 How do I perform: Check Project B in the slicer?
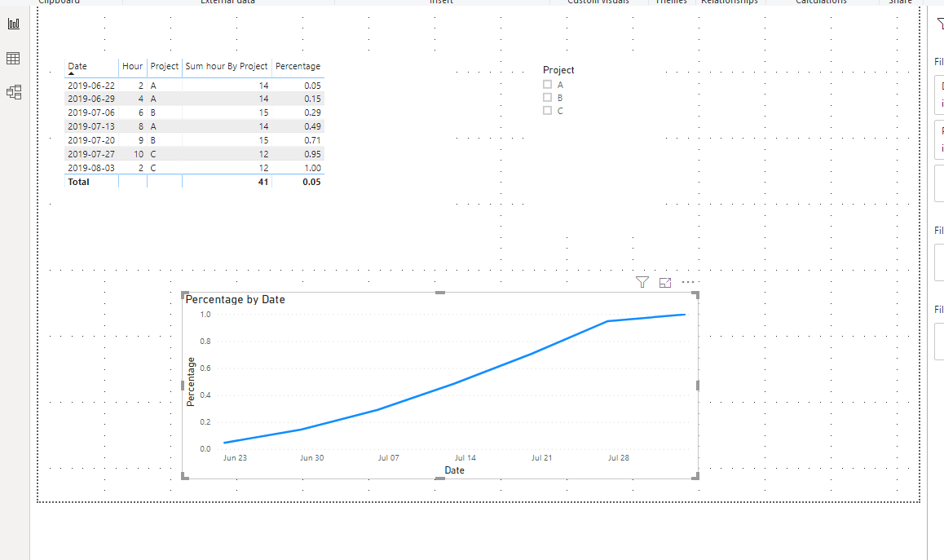point(547,97)
